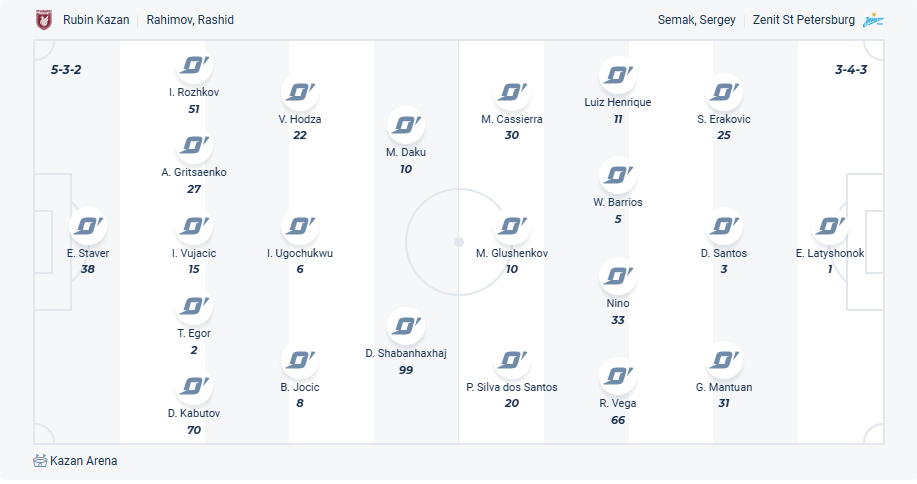Click the Kazan Arena venue name

(x=84, y=461)
